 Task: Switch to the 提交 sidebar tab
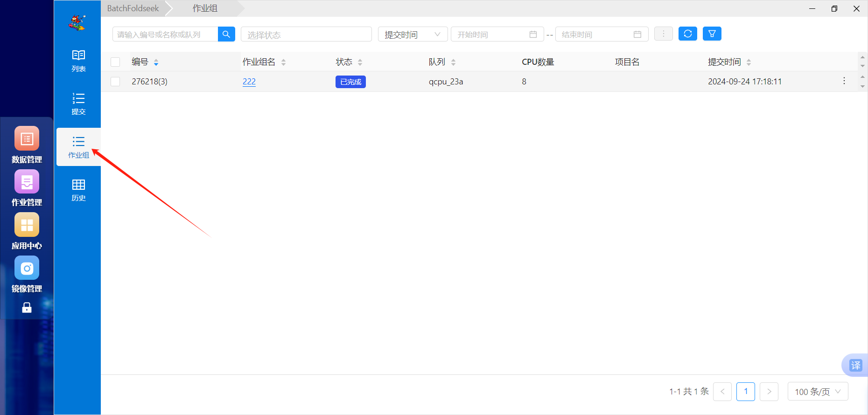click(x=78, y=104)
